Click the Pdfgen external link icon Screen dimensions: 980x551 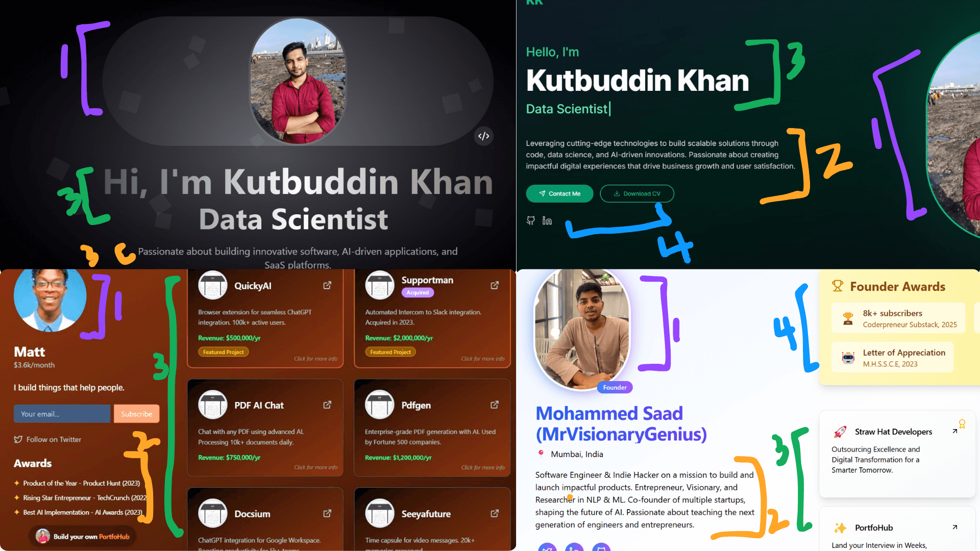click(496, 405)
